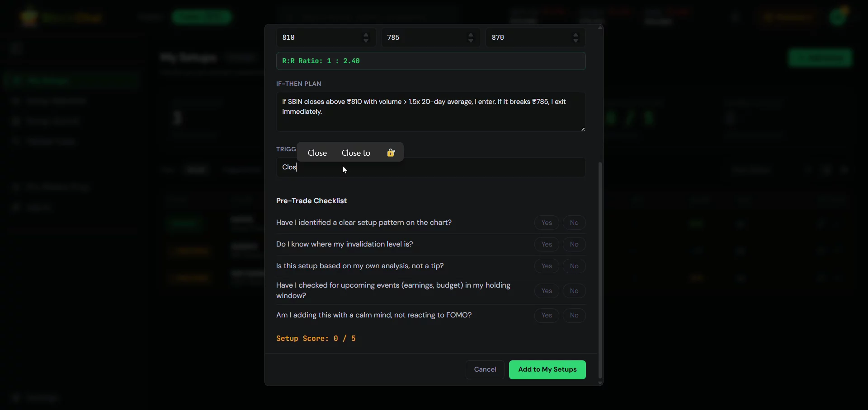Click into the IF-THEN plan text area
The image size is (868, 410).
click(x=431, y=112)
